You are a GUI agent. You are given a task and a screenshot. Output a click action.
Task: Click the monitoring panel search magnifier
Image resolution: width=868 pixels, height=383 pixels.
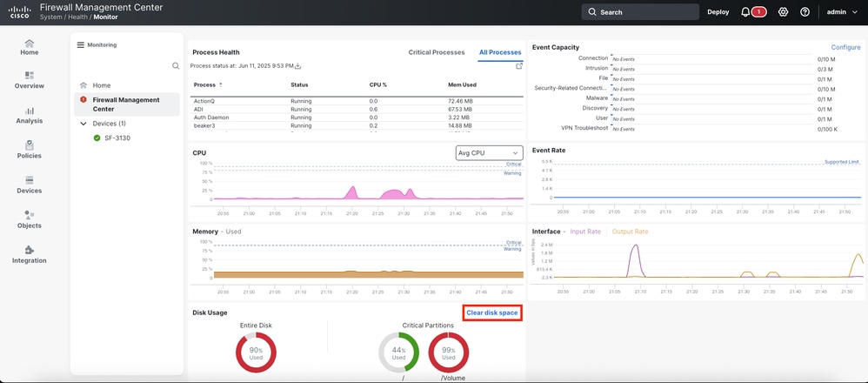(x=176, y=66)
